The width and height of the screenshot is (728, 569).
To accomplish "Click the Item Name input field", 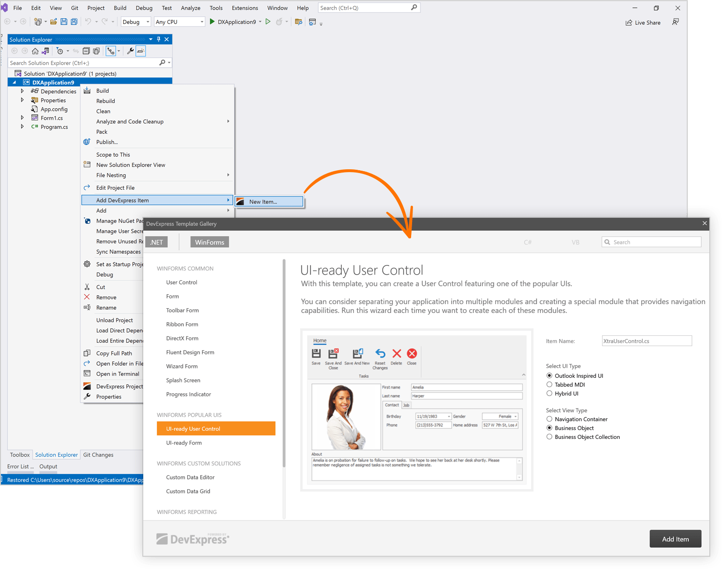I will (647, 340).
